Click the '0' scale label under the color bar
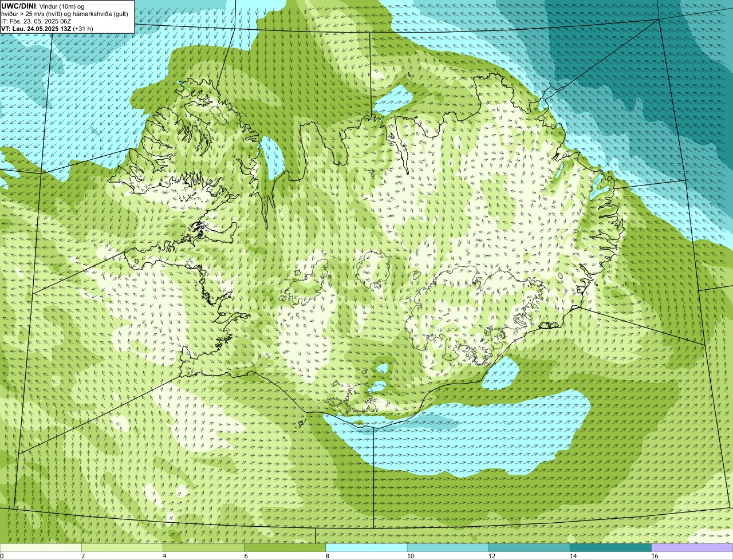 (2, 556)
